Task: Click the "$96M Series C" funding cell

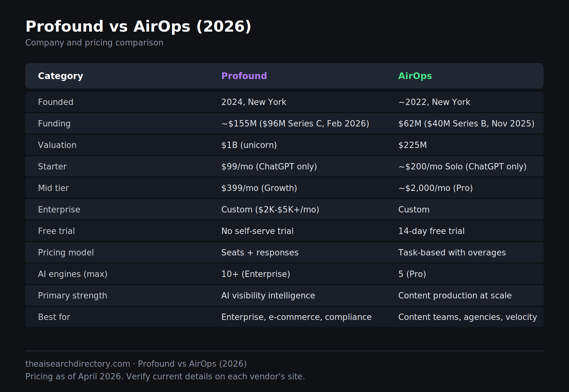Action: (295, 124)
